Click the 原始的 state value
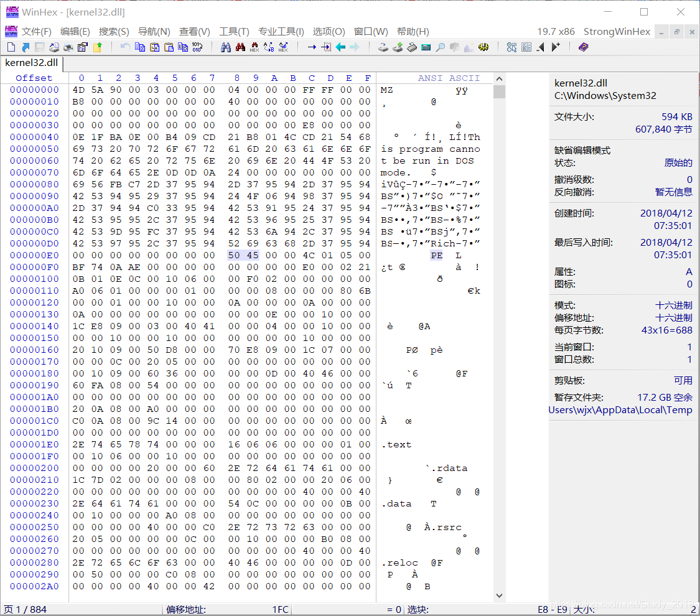 click(678, 163)
